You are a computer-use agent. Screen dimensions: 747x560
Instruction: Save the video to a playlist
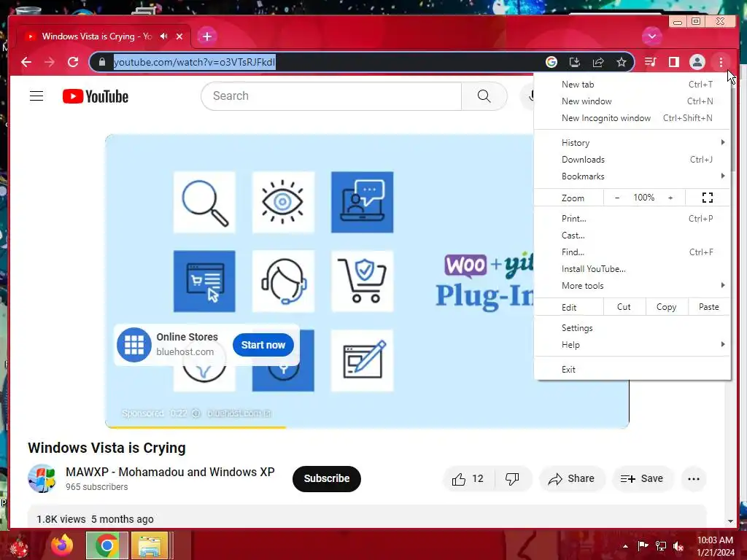pyautogui.click(x=642, y=478)
